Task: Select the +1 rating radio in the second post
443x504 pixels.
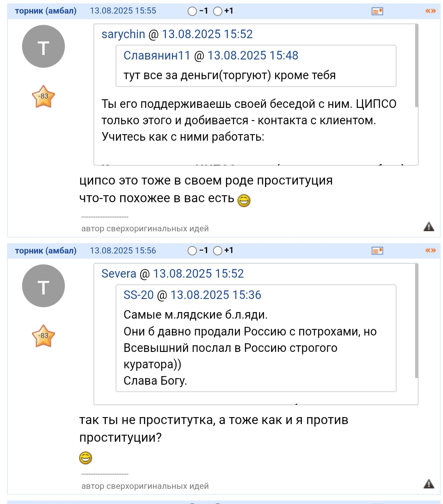Action: (218, 251)
